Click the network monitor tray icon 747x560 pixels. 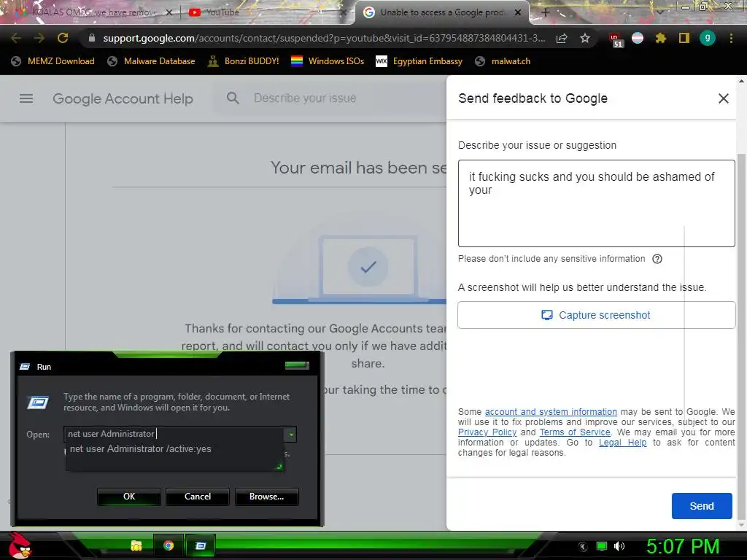pos(602,546)
